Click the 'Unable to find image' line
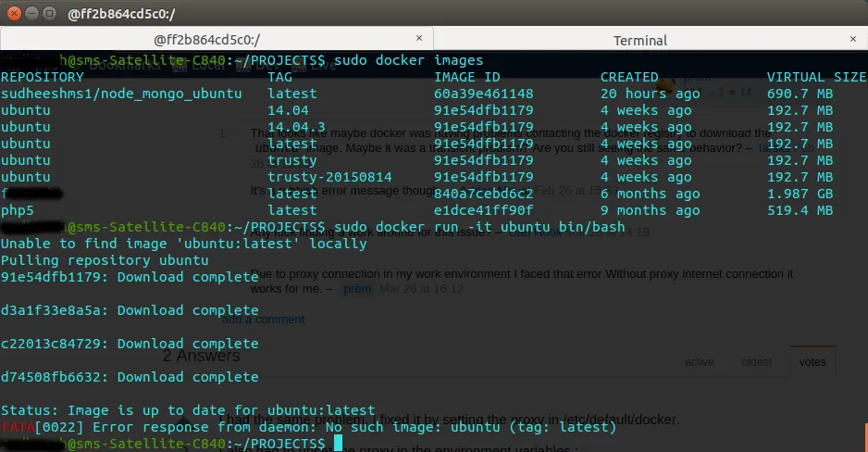Image resolution: width=868 pixels, height=452 pixels. tap(184, 244)
